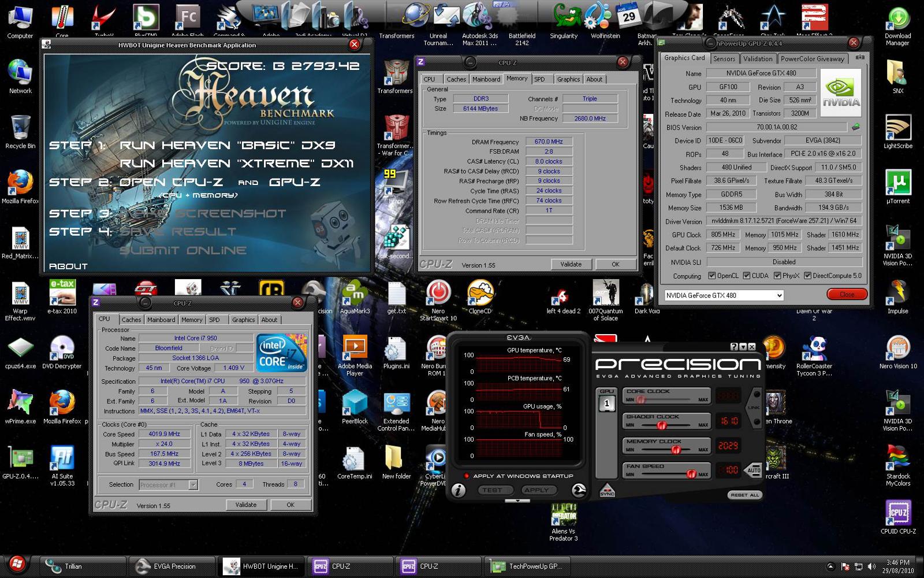The height and width of the screenshot is (578, 924).
Task: Toggle the DirectCompute 5.0 checkbox
Action: pos(808,276)
